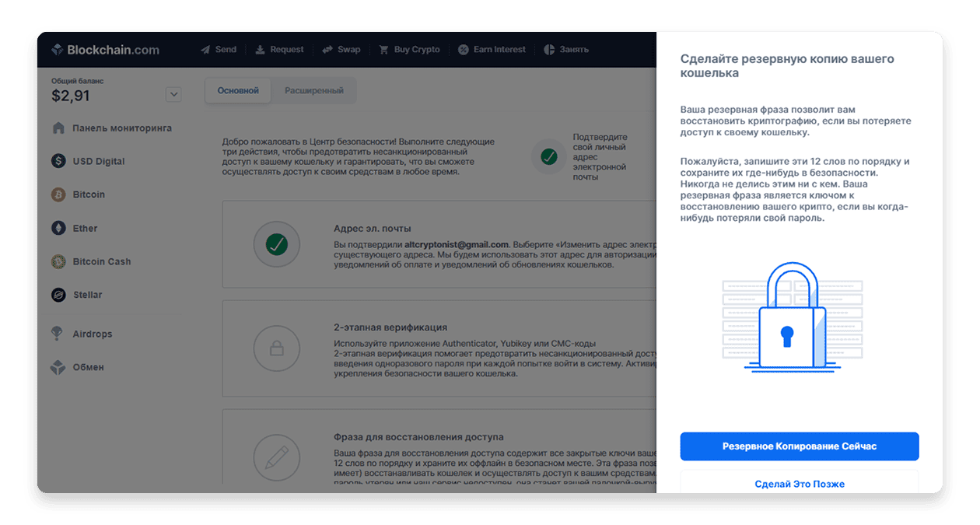The image size is (980, 525).
Task: Click the Обмен cube icon
Action: 58,367
